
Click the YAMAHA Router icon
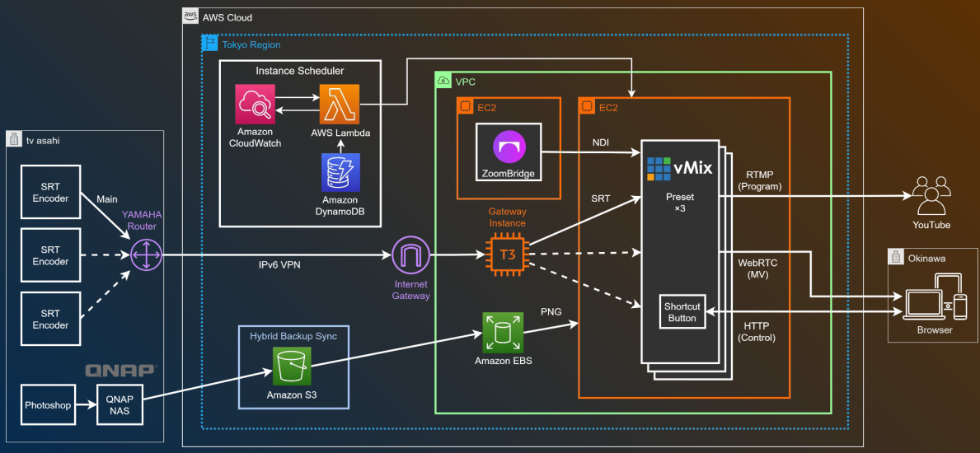(x=146, y=255)
